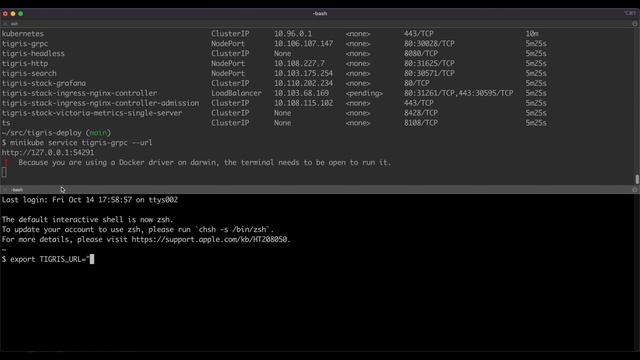Click the port value 8108/TCP

(421, 123)
